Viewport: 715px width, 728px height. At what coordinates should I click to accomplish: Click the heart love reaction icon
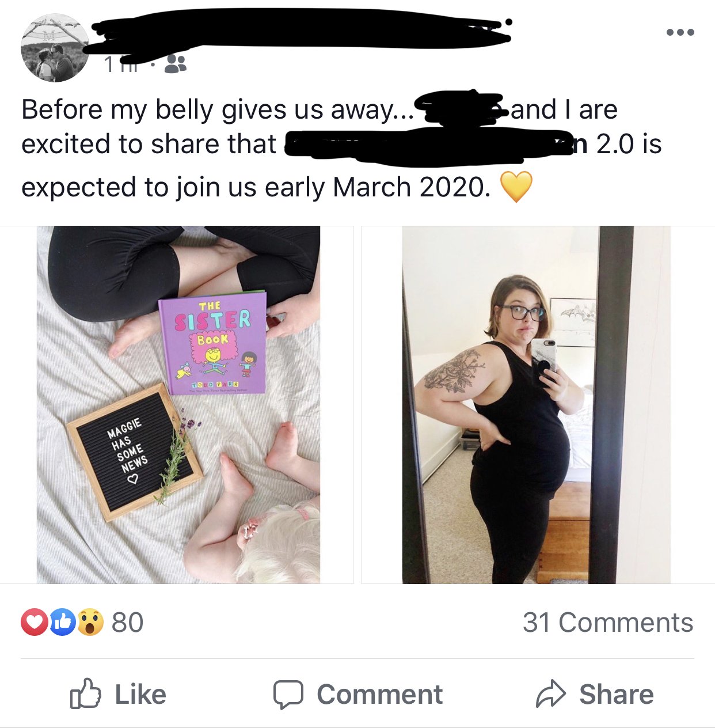point(35,622)
